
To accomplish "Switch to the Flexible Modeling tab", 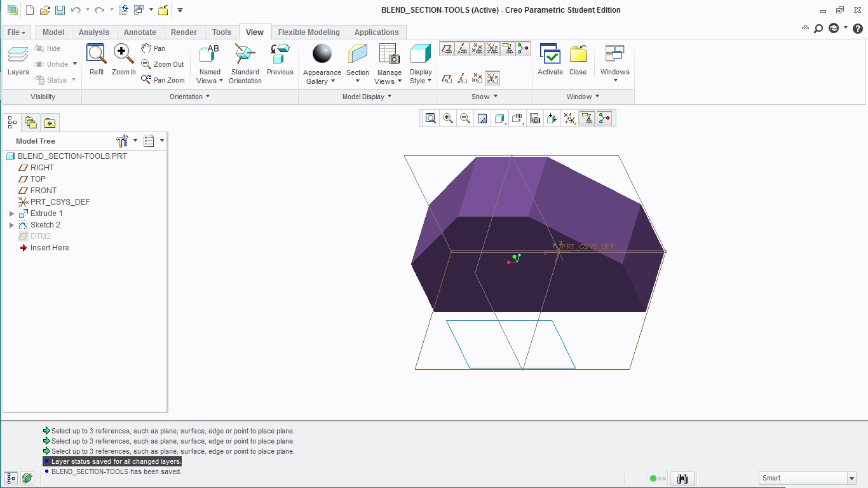I will point(309,32).
